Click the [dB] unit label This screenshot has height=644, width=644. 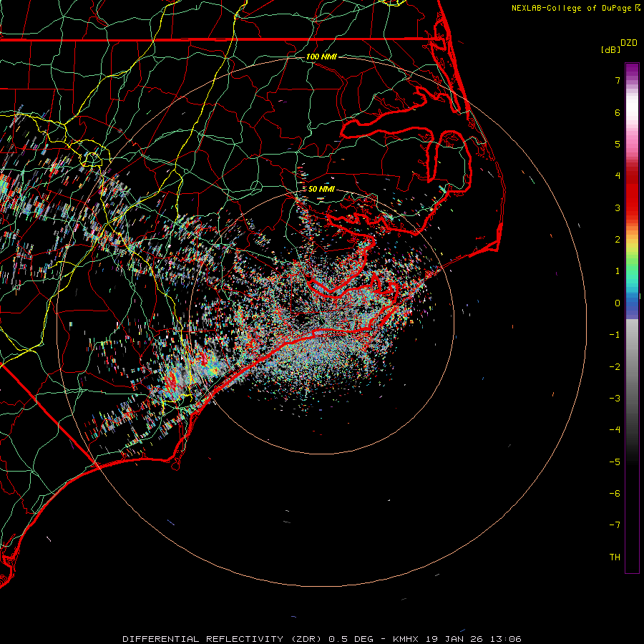point(610,50)
